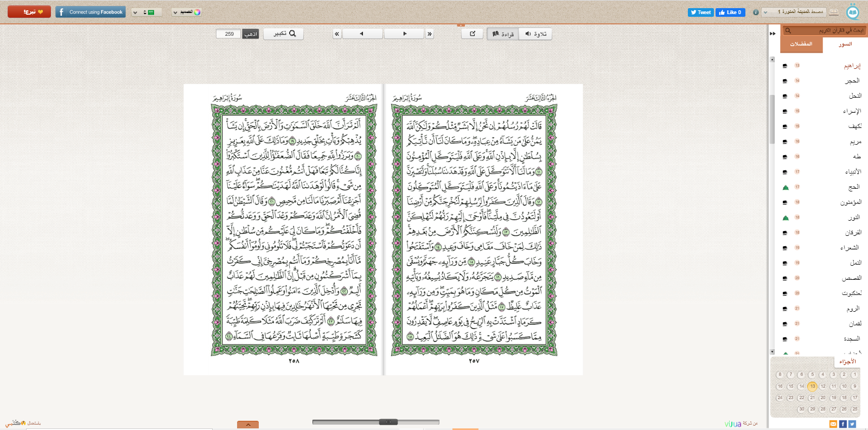
Task: Click the page number input field
Action: [229, 34]
